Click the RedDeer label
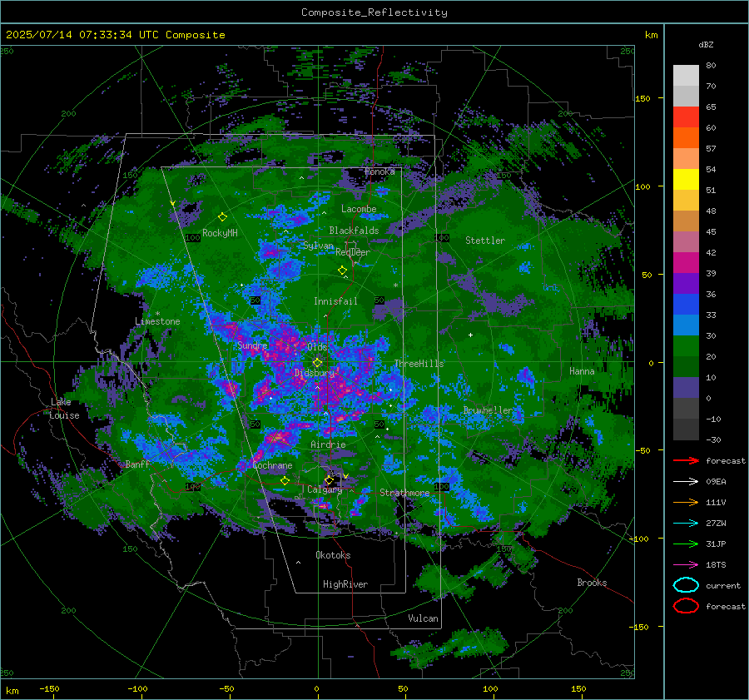 coord(353,252)
